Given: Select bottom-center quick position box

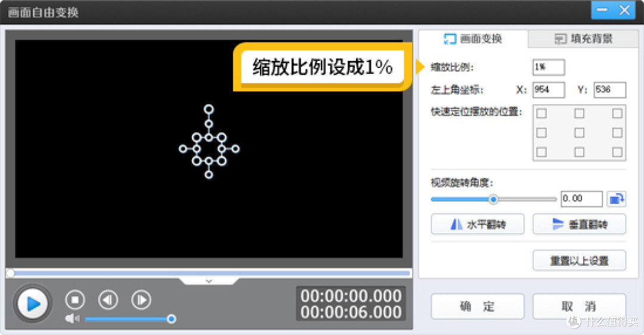Looking at the screenshot, I should coord(579,152).
